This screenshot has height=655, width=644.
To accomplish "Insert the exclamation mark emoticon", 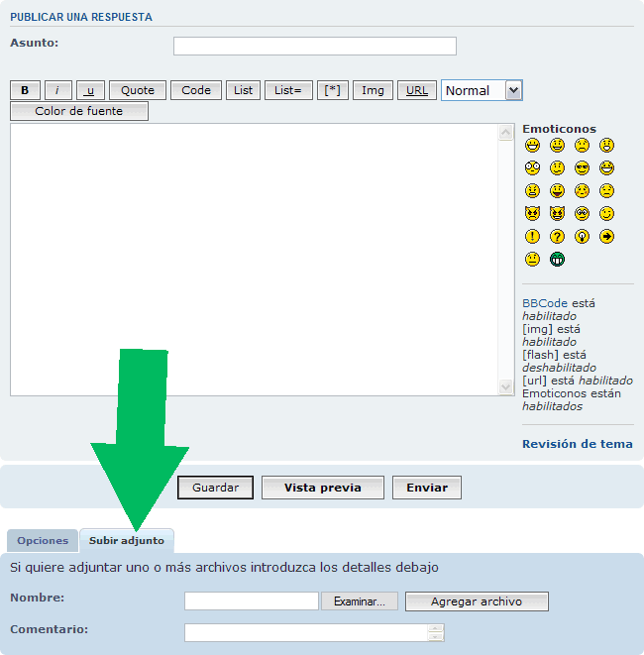I will click(533, 237).
